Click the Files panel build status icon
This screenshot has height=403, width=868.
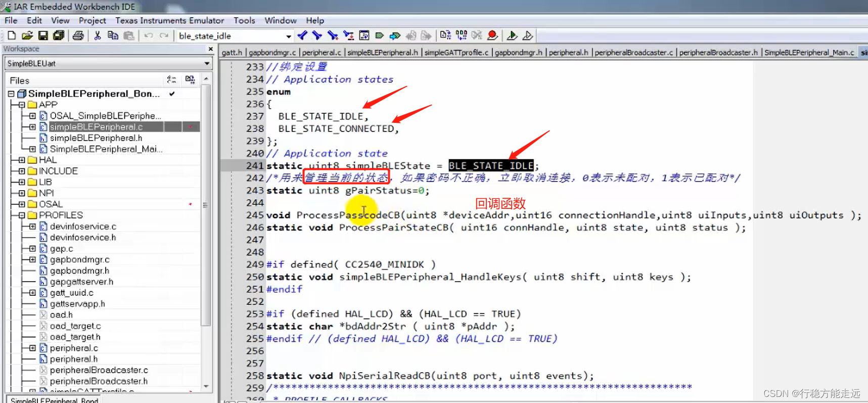click(190, 80)
